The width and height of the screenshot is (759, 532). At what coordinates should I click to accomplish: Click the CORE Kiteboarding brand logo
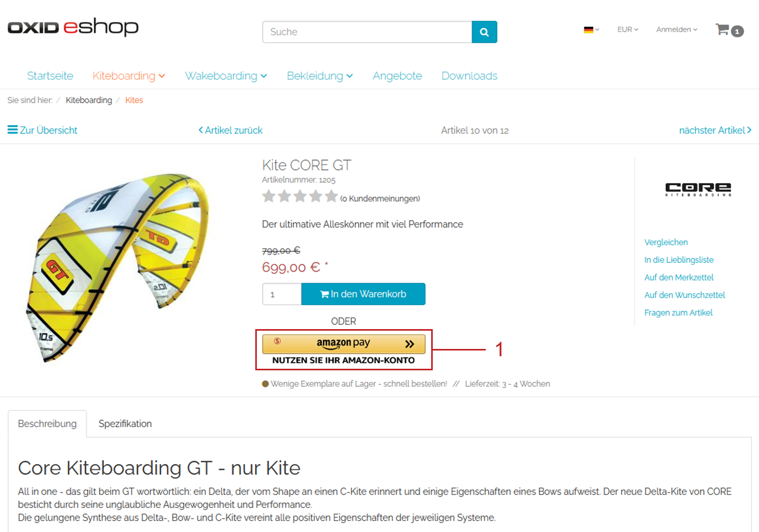click(698, 189)
